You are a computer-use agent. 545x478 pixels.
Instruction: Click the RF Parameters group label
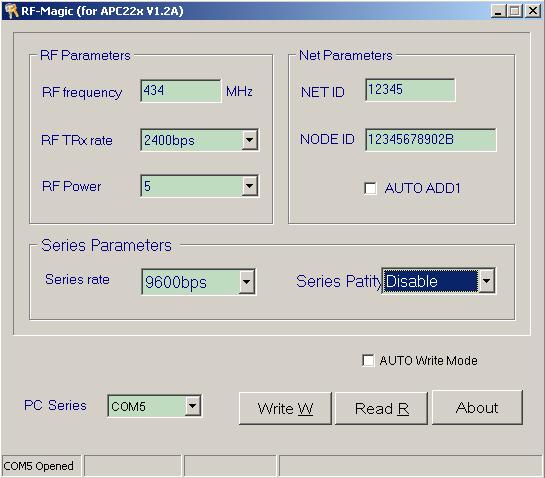coord(85,55)
